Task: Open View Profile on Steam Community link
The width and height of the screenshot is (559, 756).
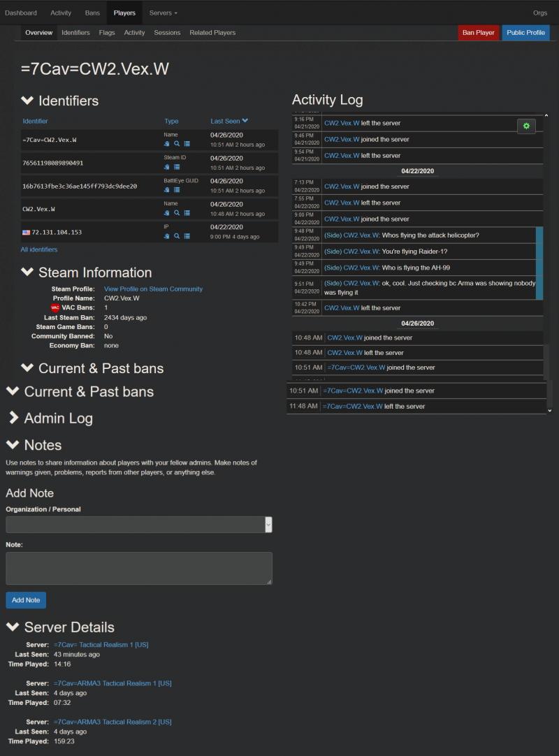Action: (153, 289)
